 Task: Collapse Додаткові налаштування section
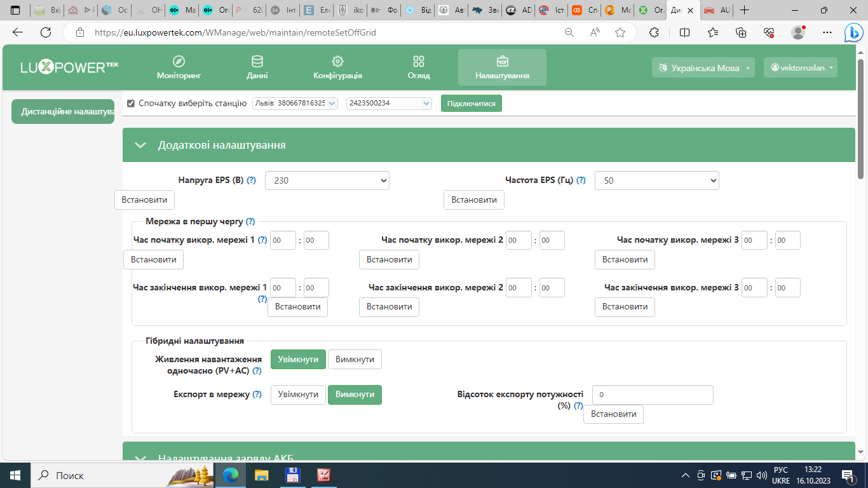140,145
